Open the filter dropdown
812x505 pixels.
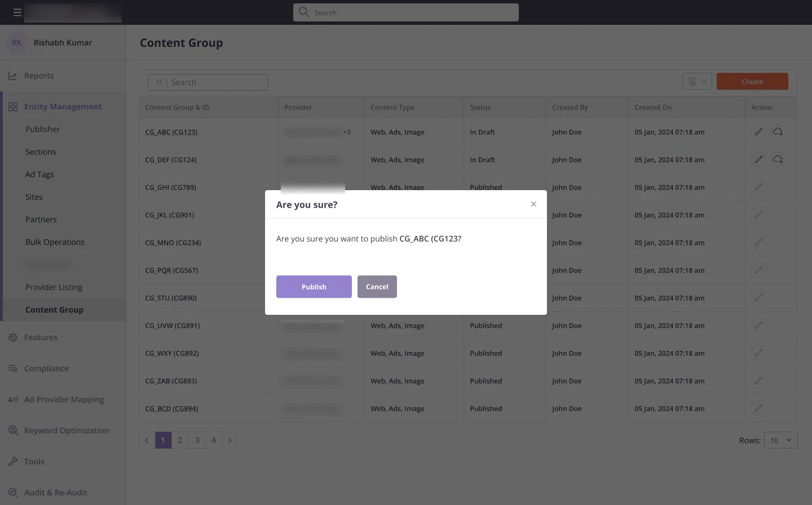697,81
